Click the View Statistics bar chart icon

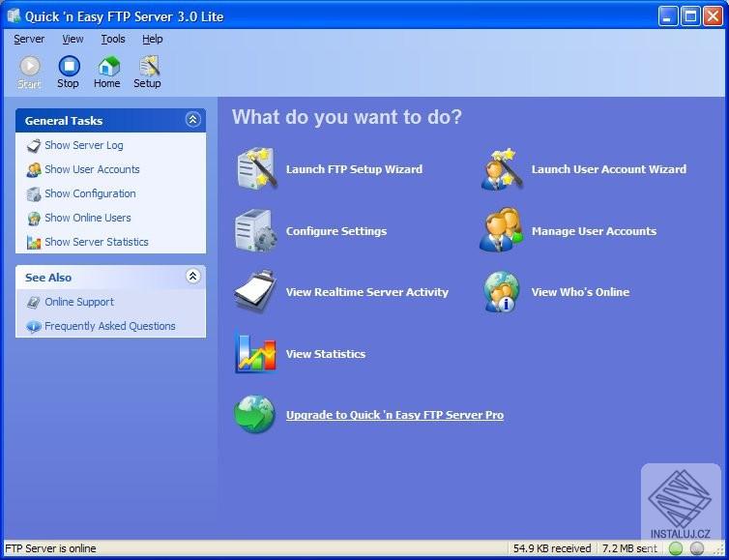point(255,353)
